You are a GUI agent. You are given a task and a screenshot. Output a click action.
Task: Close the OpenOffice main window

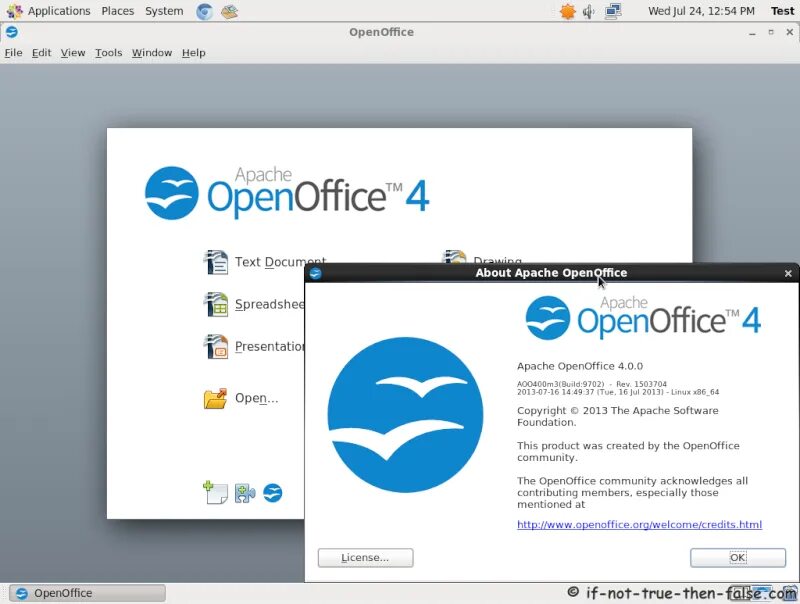point(790,32)
